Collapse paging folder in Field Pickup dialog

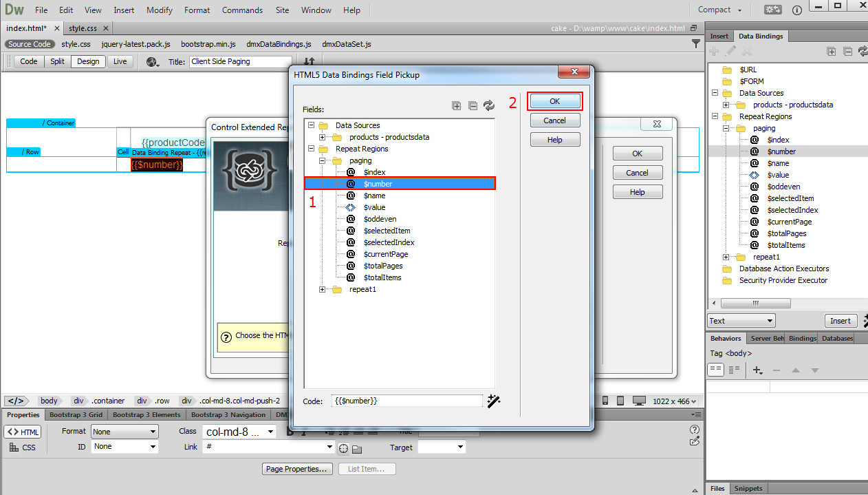coord(323,160)
